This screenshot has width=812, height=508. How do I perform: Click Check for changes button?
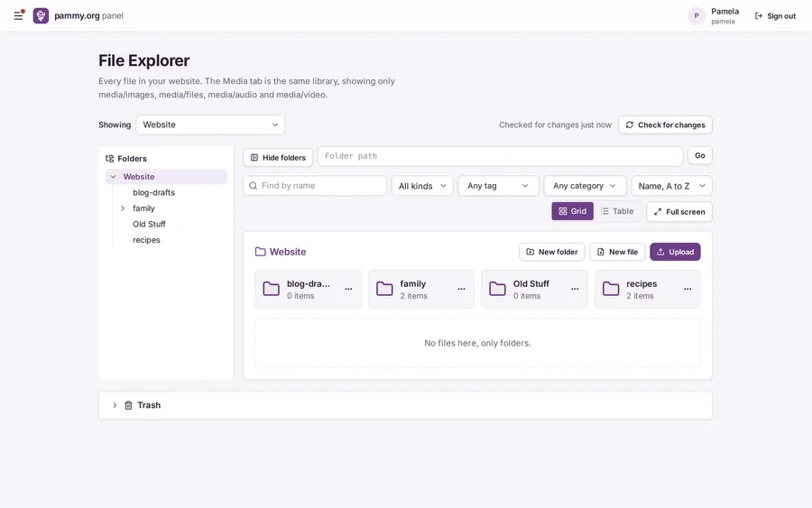[x=666, y=125]
